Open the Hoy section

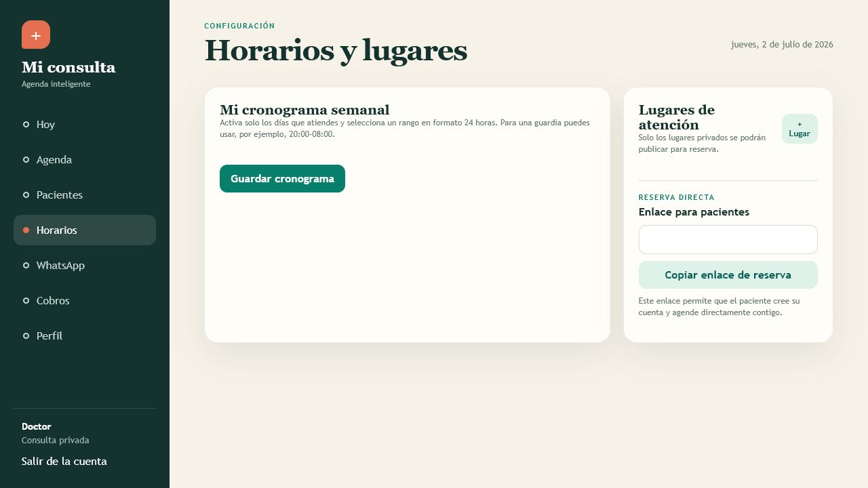(85, 124)
